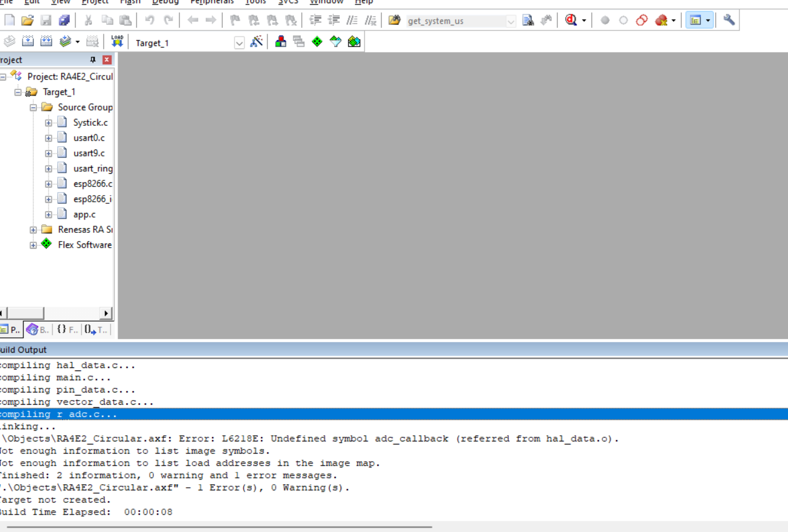Screen dimensions: 788x532
Task: Build target files icon
Action: [x=28, y=42]
